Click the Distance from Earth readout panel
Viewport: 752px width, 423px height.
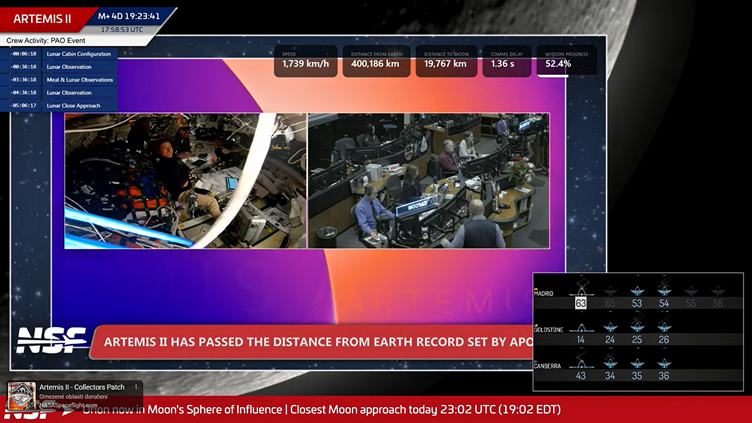[376, 61]
